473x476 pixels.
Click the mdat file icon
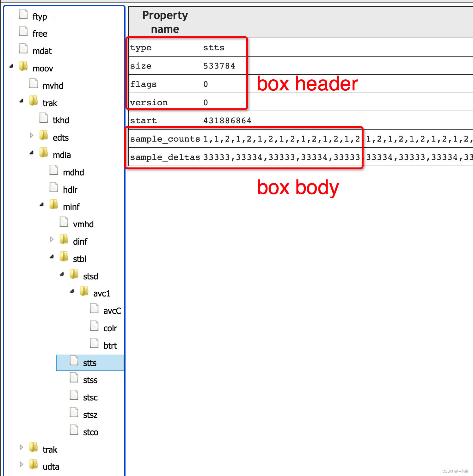pos(23,49)
